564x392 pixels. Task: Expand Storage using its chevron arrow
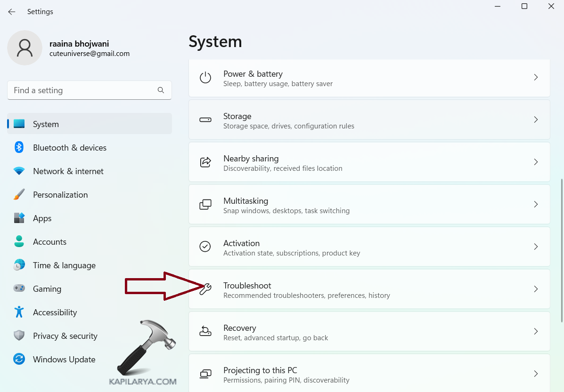coord(535,120)
